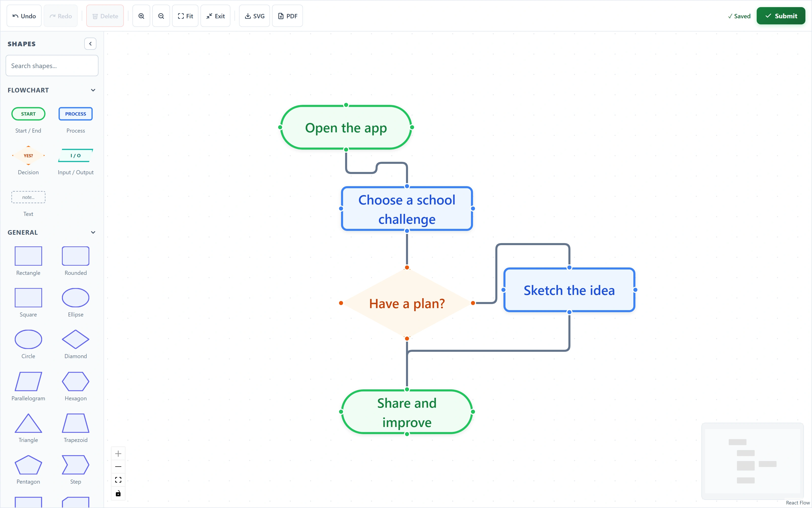
Task: Submit the flowchart
Action: coord(781,16)
